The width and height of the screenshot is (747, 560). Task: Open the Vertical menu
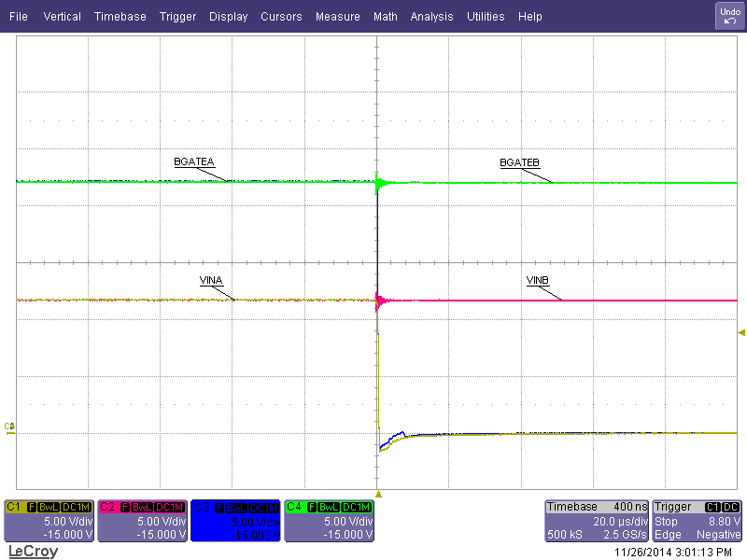(62, 16)
